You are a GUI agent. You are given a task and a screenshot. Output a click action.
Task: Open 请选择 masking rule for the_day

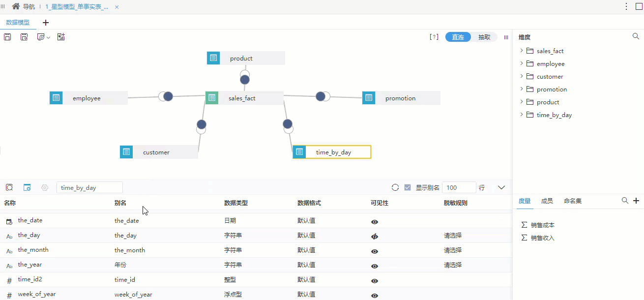click(x=453, y=236)
